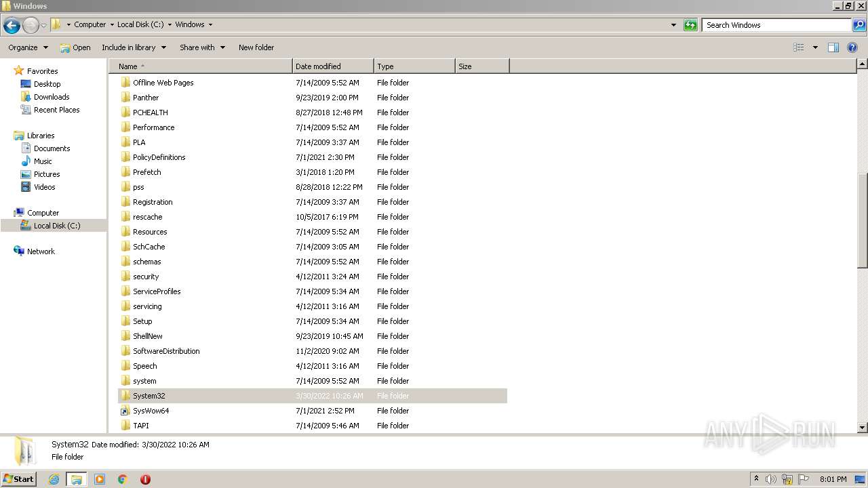Click the red stop-sign taskbar icon

145,479
